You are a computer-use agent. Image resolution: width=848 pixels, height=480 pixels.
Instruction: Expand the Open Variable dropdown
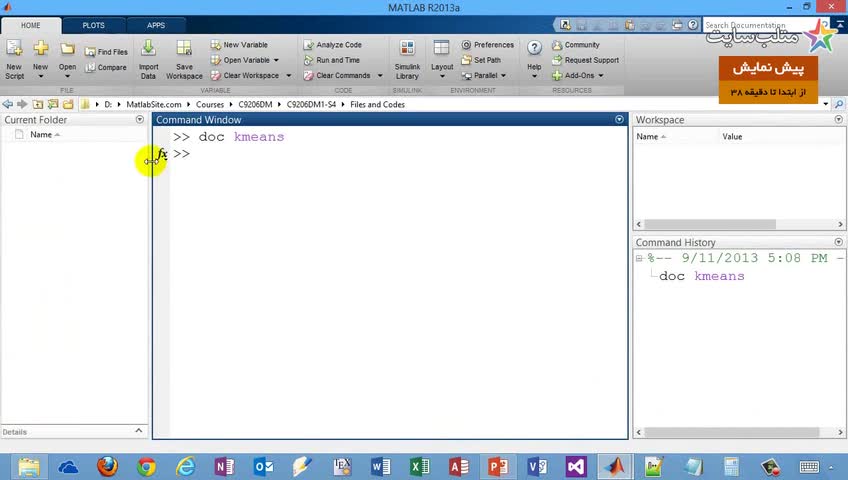[276, 60]
